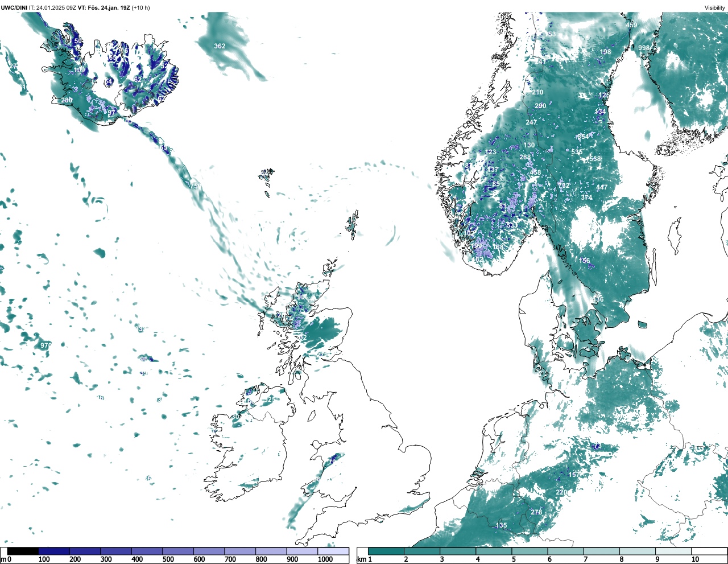728x564 pixels.
Task: Click the "109" value on western Iceland
Action: [x=79, y=70]
